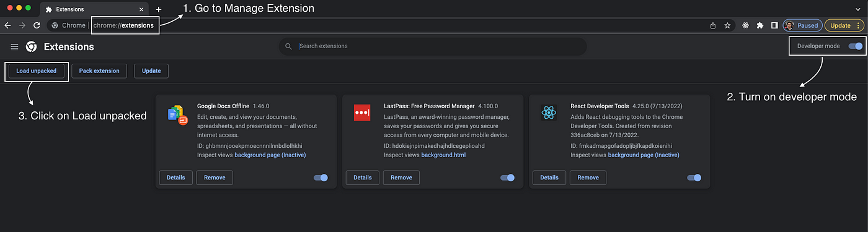The height and width of the screenshot is (232, 868).
Task: Disable React Developer Tools toggle
Action: click(694, 178)
